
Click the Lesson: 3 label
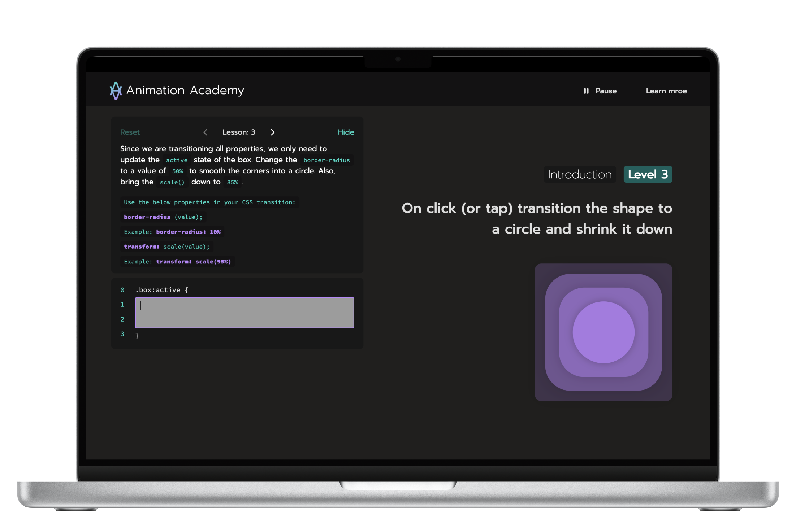tap(238, 132)
